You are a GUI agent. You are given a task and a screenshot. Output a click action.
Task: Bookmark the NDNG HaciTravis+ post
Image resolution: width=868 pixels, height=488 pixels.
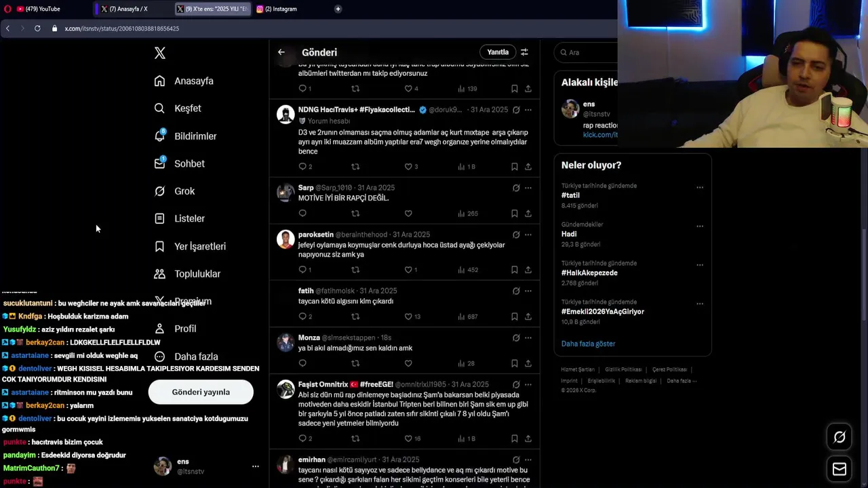pyautogui.click(x=515, y=167)
